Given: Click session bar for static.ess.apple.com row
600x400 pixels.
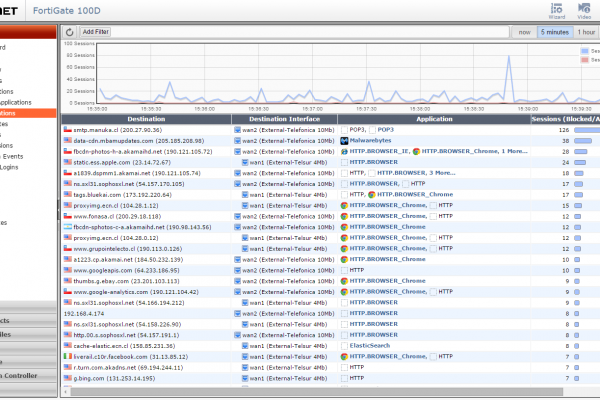Looking at the screenshot, I should tap(580, 162).
